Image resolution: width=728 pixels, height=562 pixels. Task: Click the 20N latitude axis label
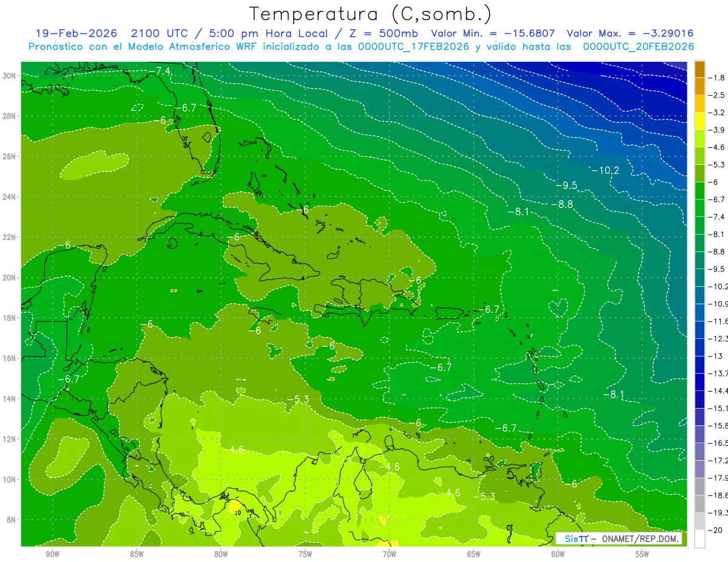(10, 278)
